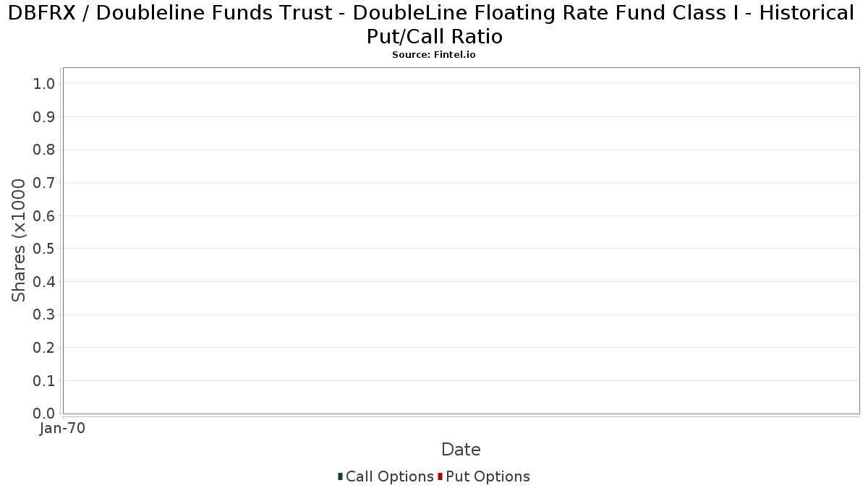This screenshot has width=868, height=488.
Task: Click the green Call Options legend swatch
Action: tap(340, 476)
